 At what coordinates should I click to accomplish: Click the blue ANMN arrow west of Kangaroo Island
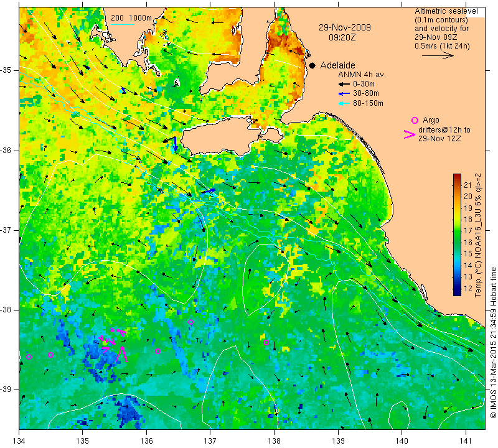[x=176, y=144]
